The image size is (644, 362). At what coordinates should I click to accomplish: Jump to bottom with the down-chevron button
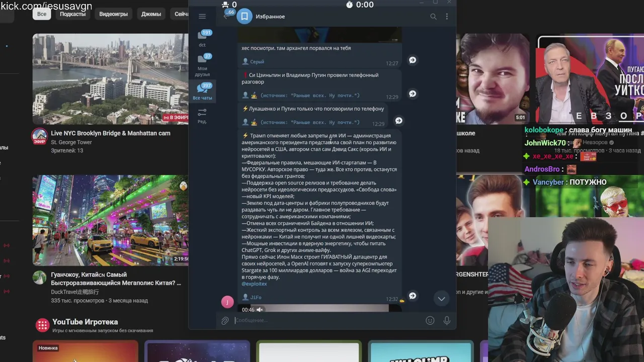(x=441, y=299)
